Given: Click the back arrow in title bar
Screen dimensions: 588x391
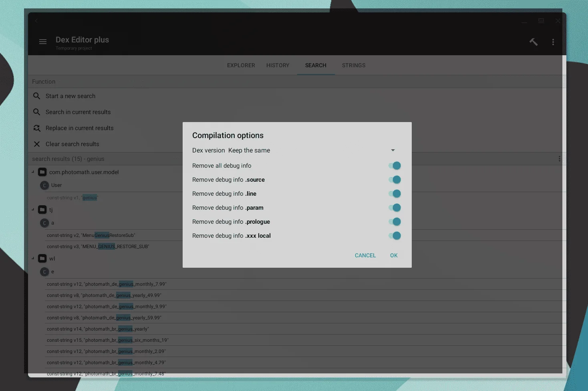Looking at the screenshot, I should [x=36, y=20].
